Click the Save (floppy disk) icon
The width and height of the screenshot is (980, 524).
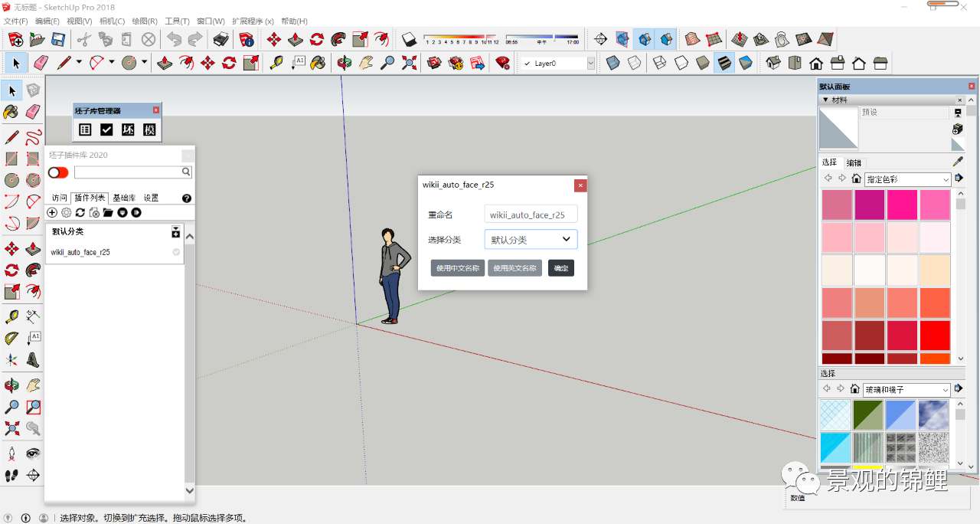58,39
